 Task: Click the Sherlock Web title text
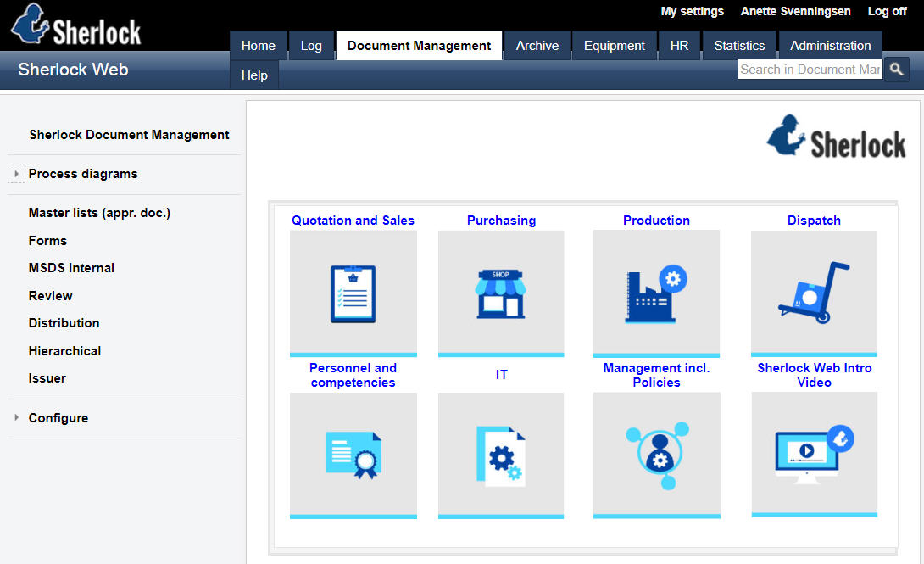(73, 70)
